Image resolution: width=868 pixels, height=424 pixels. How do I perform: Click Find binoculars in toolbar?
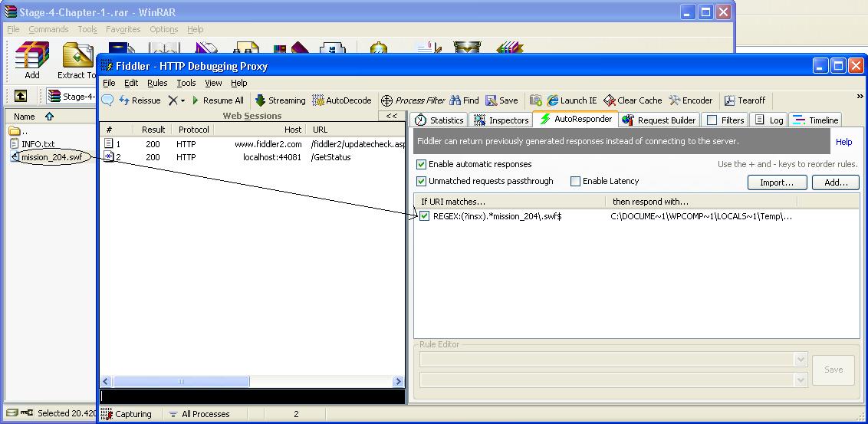[464, 100]
